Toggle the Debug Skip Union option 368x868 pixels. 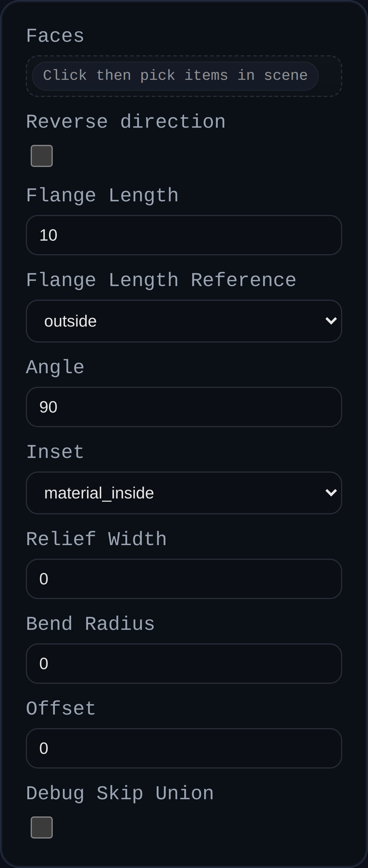pos(42,827)
